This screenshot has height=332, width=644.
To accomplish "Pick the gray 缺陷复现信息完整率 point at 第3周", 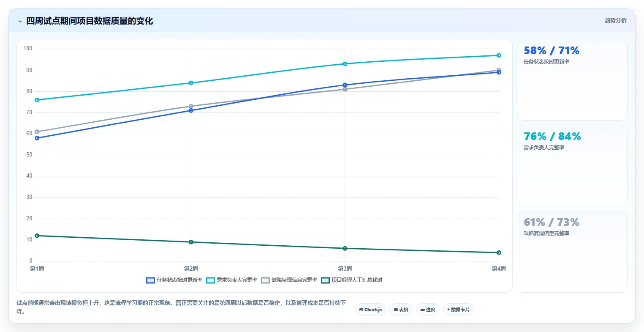I will click(x=345, y=89).
